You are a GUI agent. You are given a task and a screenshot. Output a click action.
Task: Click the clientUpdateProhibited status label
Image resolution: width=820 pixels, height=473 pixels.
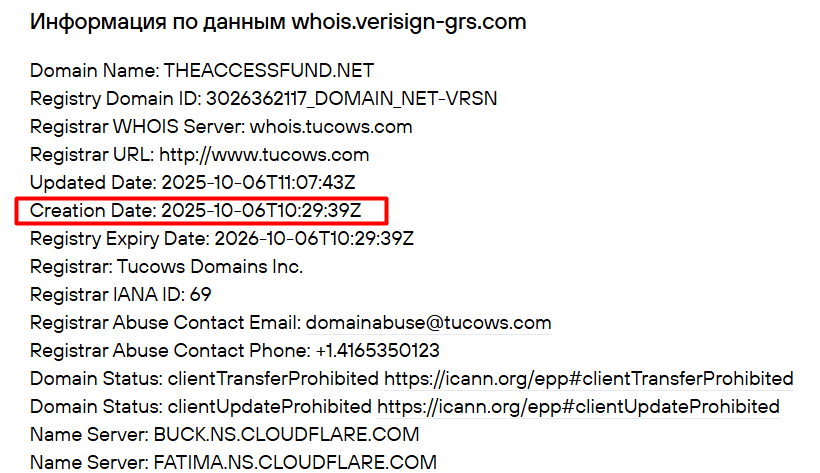(269, 407)
